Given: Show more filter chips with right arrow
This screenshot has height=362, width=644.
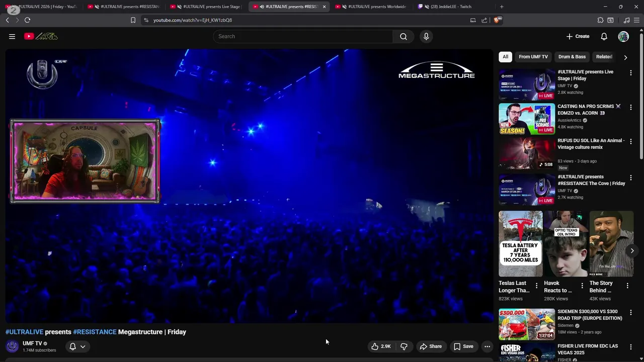Looking at the screenshot, I should 625,57.
